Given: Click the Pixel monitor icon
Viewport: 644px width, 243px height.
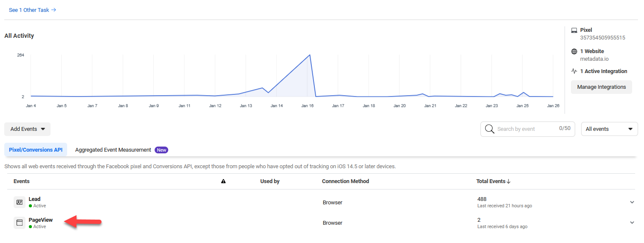Looking at the screenshot, I should click(x=574, y=30).
